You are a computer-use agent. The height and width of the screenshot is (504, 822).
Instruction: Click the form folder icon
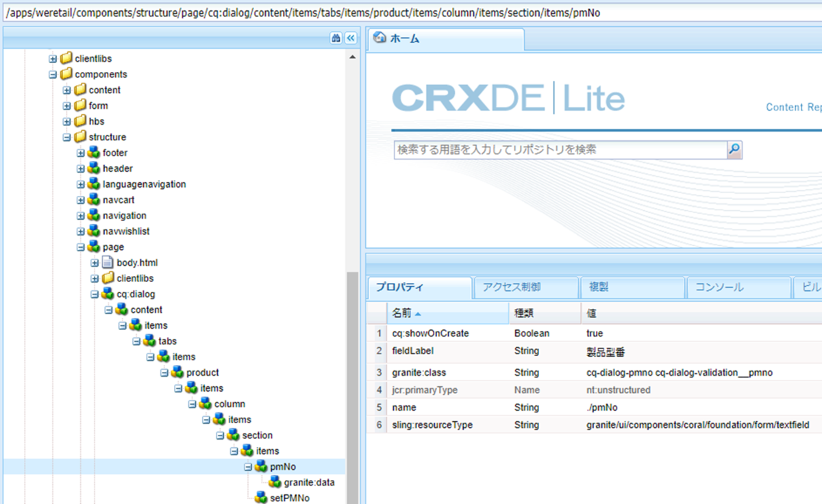pos(80,105)
